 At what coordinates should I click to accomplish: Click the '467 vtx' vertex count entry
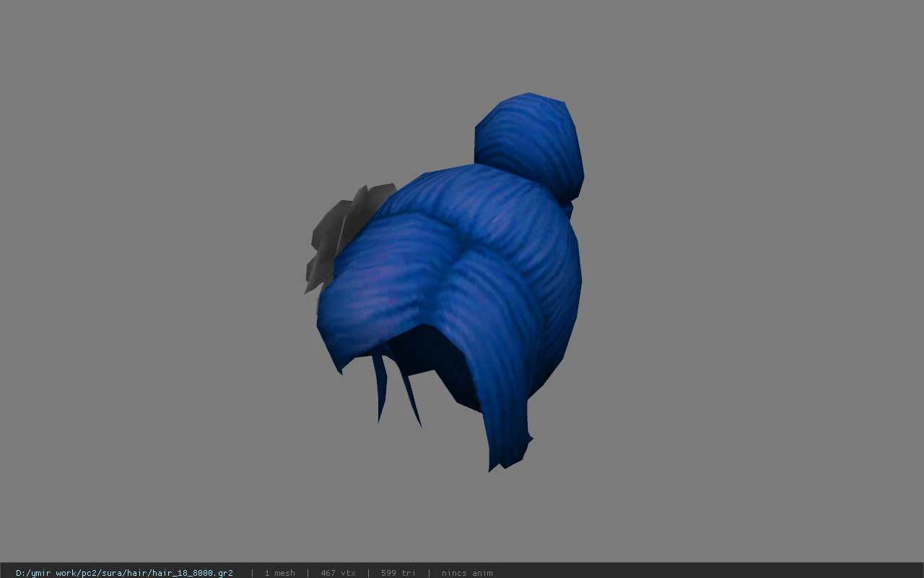338,573
